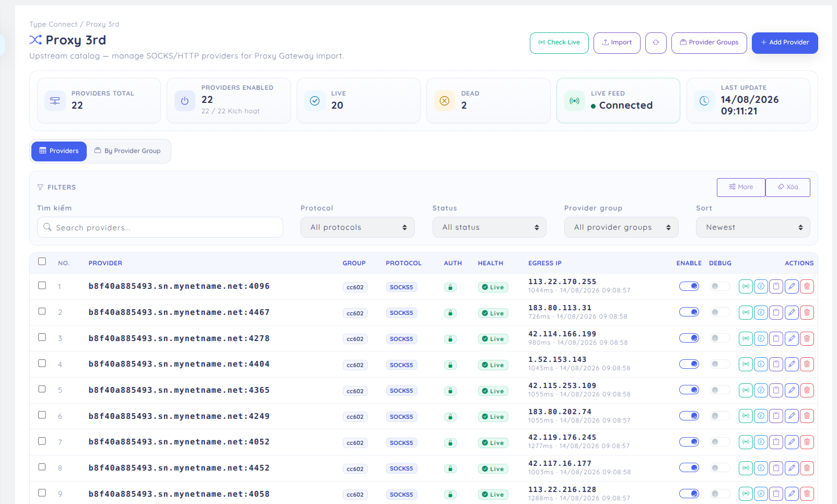Screen dimensions: 837x504
Task: Click the refresh icon button
Action: tap(656, 43)
